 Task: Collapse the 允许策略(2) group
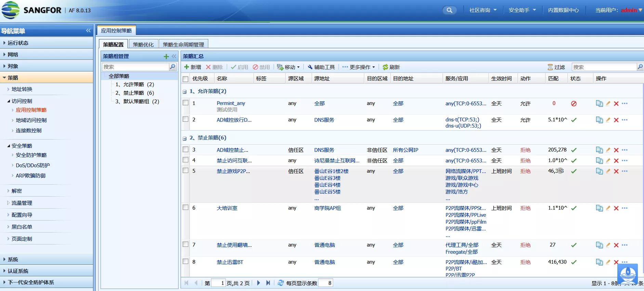click(185, 92)
